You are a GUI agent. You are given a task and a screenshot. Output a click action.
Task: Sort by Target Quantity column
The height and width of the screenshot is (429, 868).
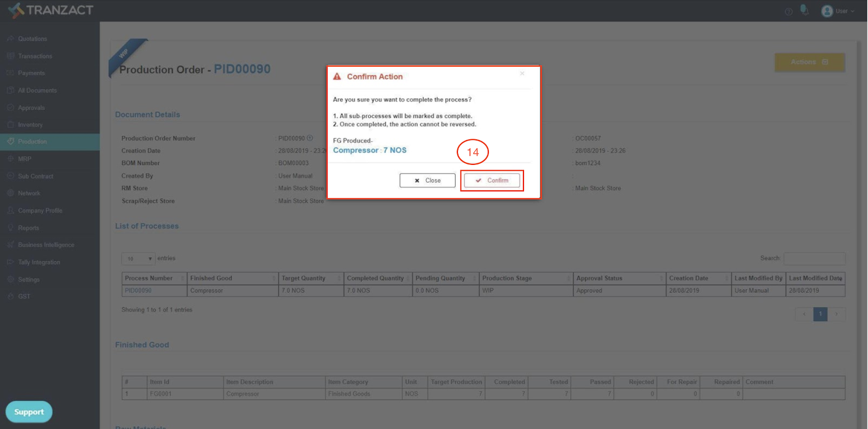[x=311, y=278]
